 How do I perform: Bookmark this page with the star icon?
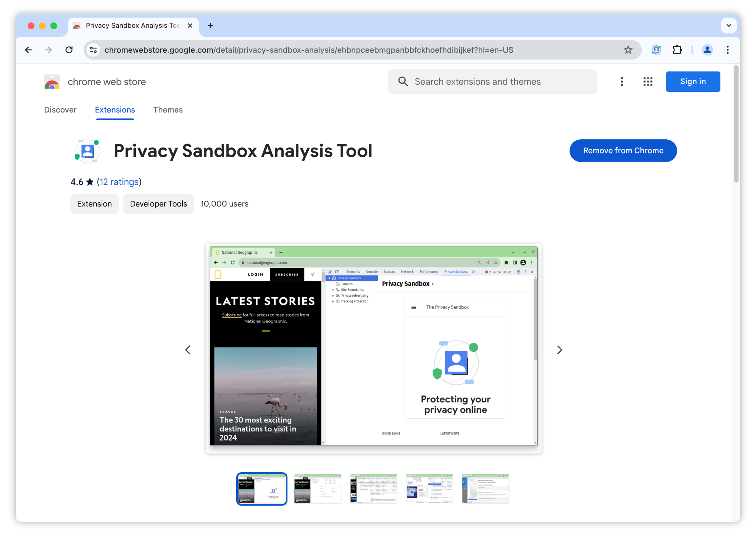628,50
